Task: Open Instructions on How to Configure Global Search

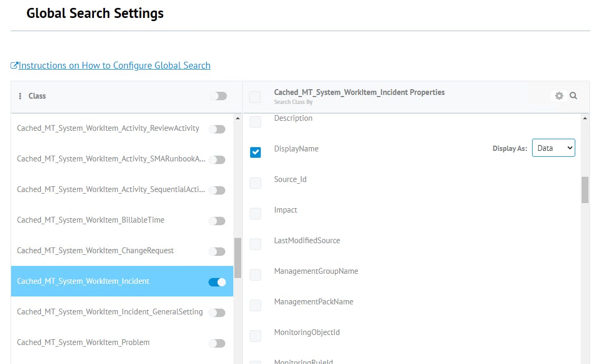Action: (x=114, y=65)
